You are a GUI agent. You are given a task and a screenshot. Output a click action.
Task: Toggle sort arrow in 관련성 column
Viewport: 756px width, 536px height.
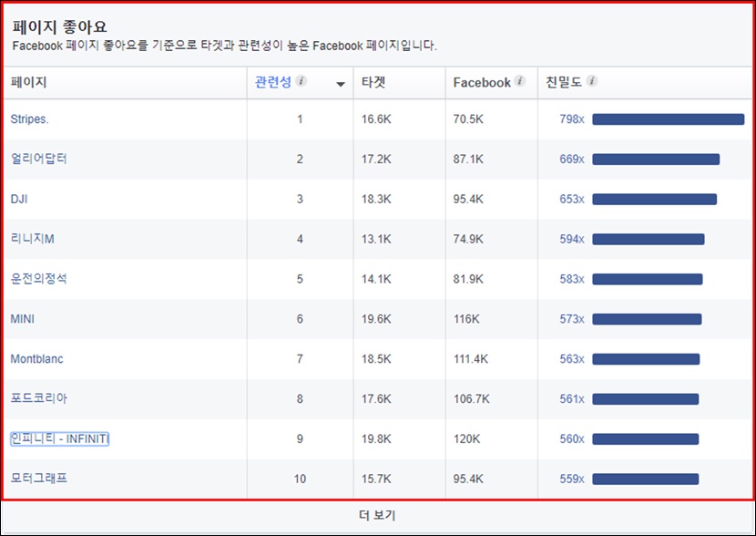pyautogui.click(x=341, y=84)
